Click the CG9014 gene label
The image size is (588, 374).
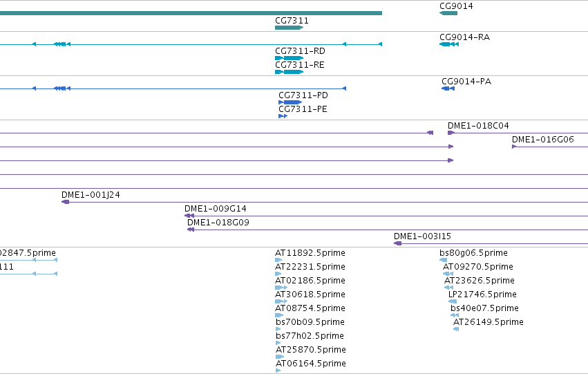456,6
